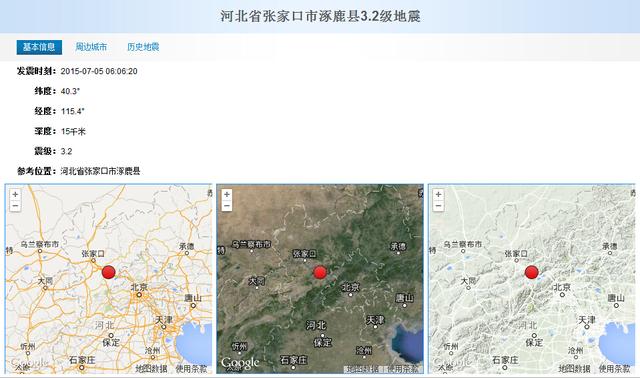Zoom out on the road map
Screen dimensions: 640x378
15,205
